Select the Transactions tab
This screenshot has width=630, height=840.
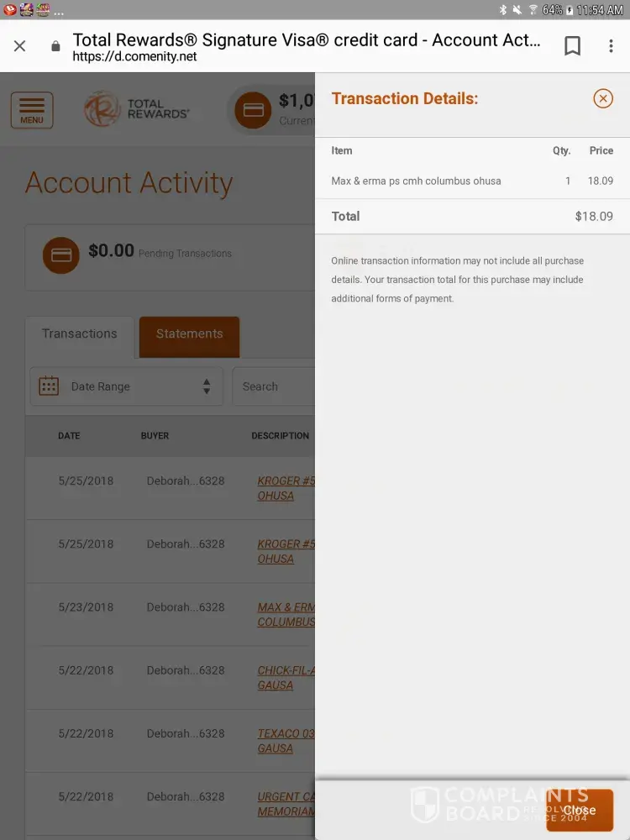click(80, 334)
